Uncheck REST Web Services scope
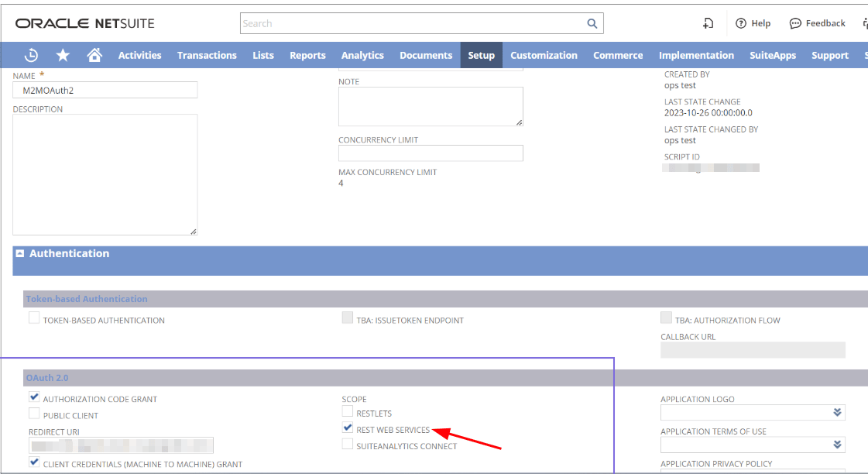Viewport: 868px width, 474px height. 348,428
